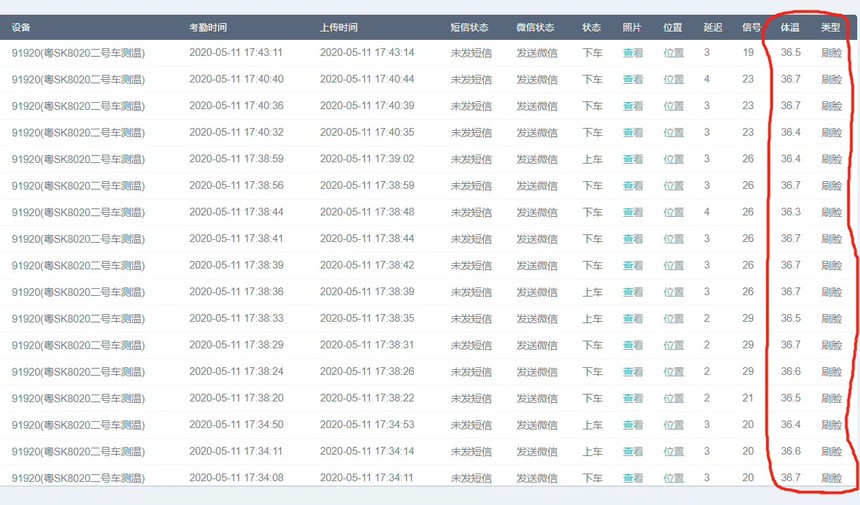Click the 延迟 column header
The image size is (860, 505).
coord(713,27)
